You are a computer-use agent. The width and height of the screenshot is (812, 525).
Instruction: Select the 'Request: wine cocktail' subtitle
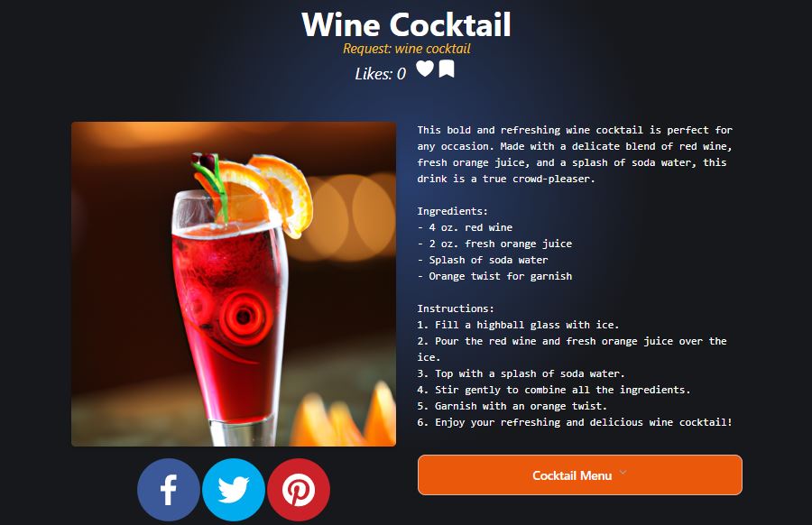[x=407, y=49]
